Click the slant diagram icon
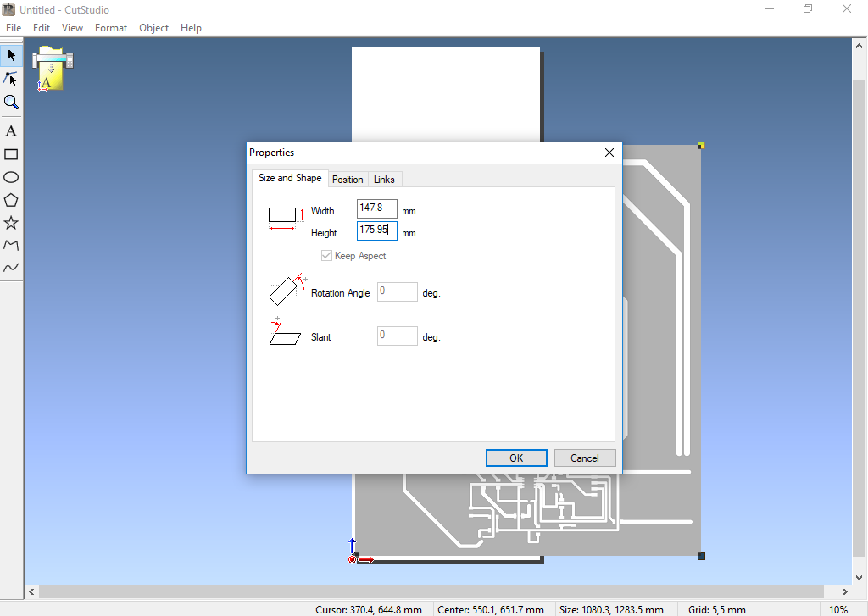868x616 pixels. pyautogui.click(x=285, y=331)
